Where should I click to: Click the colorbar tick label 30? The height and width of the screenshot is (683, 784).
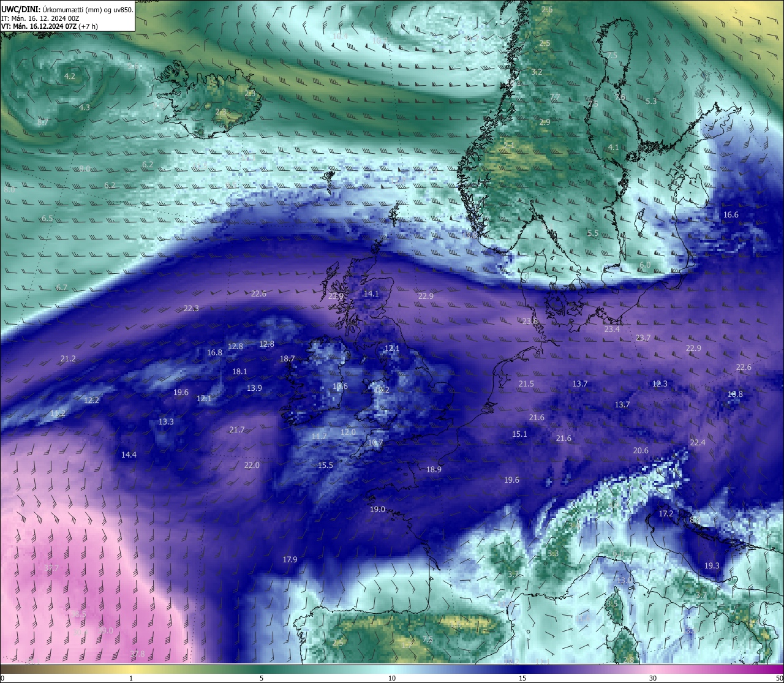(x=653, y=678)
